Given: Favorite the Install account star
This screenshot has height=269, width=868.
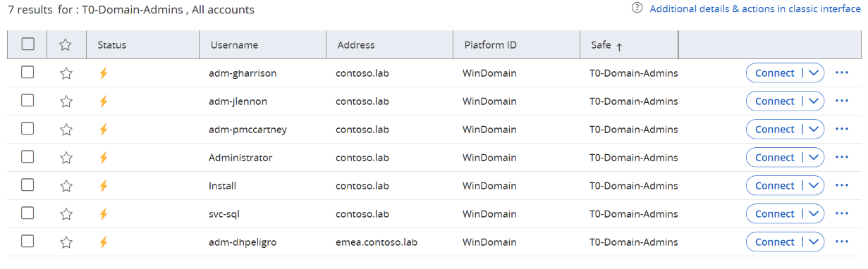Looking at the screenshot, I should click(66, 186).
